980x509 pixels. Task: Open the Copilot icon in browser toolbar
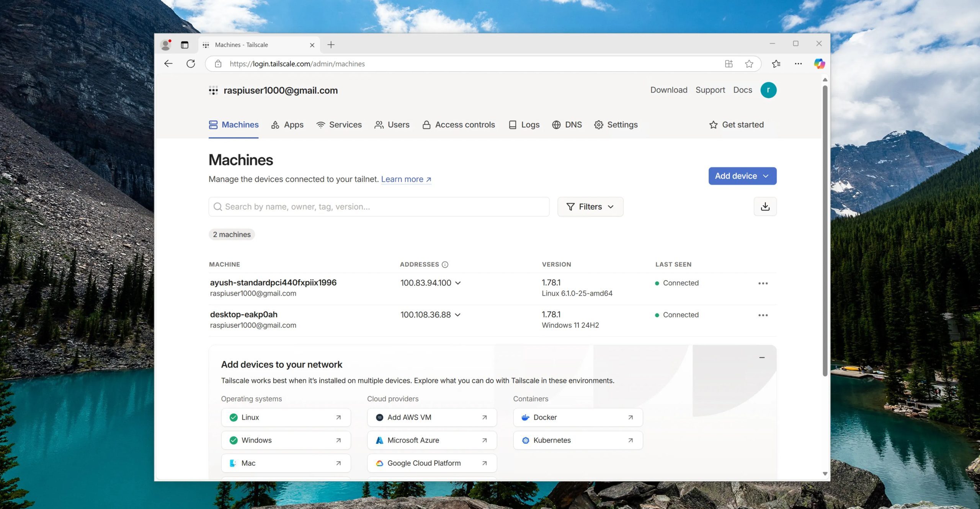[819, 64]
